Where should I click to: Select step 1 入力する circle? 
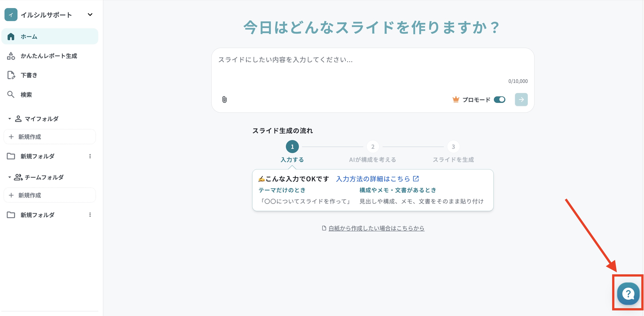pyautogui.click(x=292, y=147)
